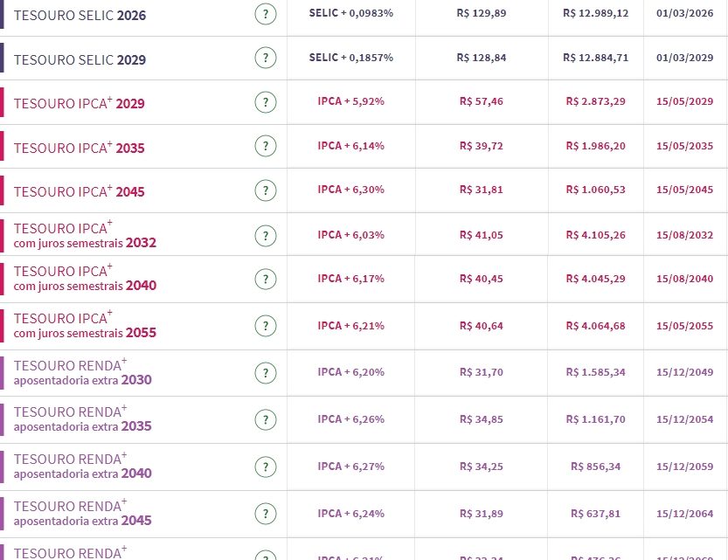Viewport: 728px width, 560px height.
Task: Select the Tesouro Selic 2029 title
Action: [80, 60]
